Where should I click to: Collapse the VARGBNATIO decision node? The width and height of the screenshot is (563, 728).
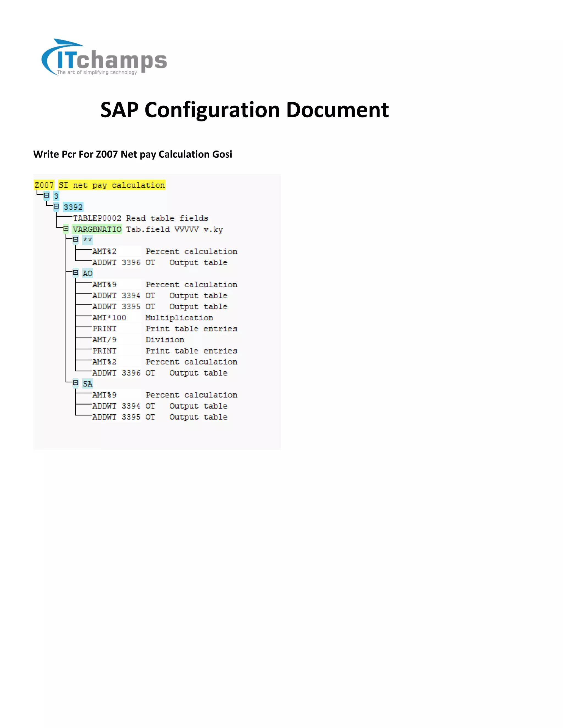click(x=66, y=229)
